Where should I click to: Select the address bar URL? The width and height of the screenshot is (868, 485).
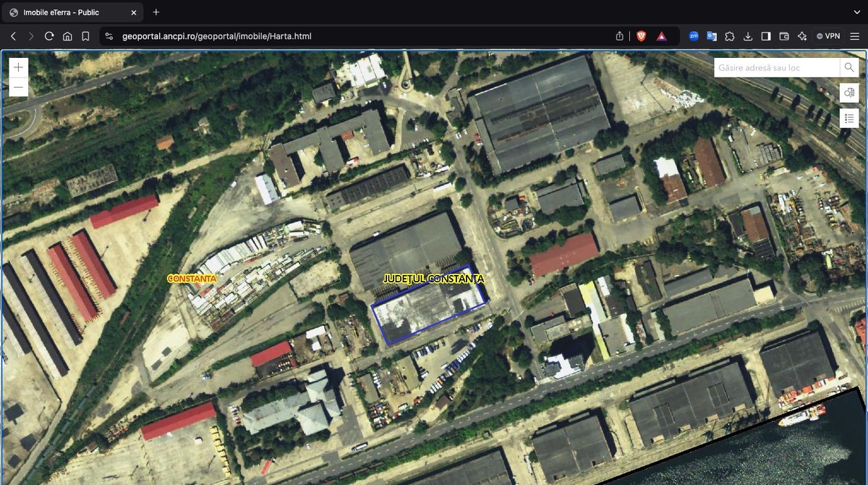(217, 35)
